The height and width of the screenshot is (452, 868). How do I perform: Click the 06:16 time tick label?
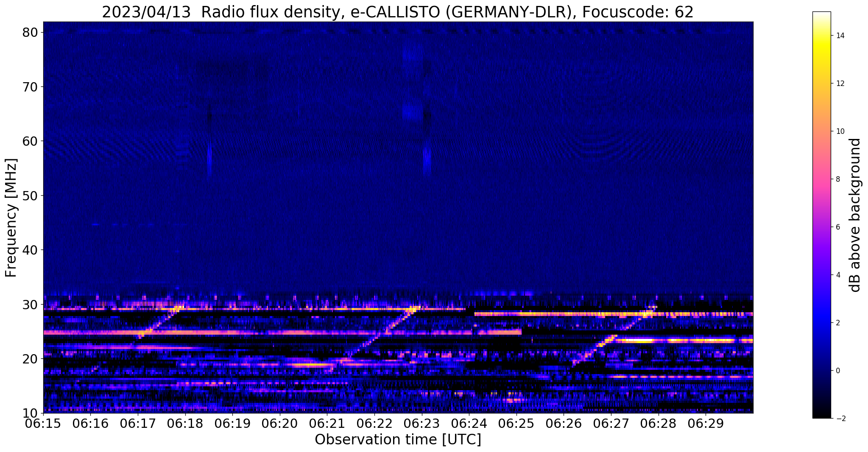(x=91, y=424)
